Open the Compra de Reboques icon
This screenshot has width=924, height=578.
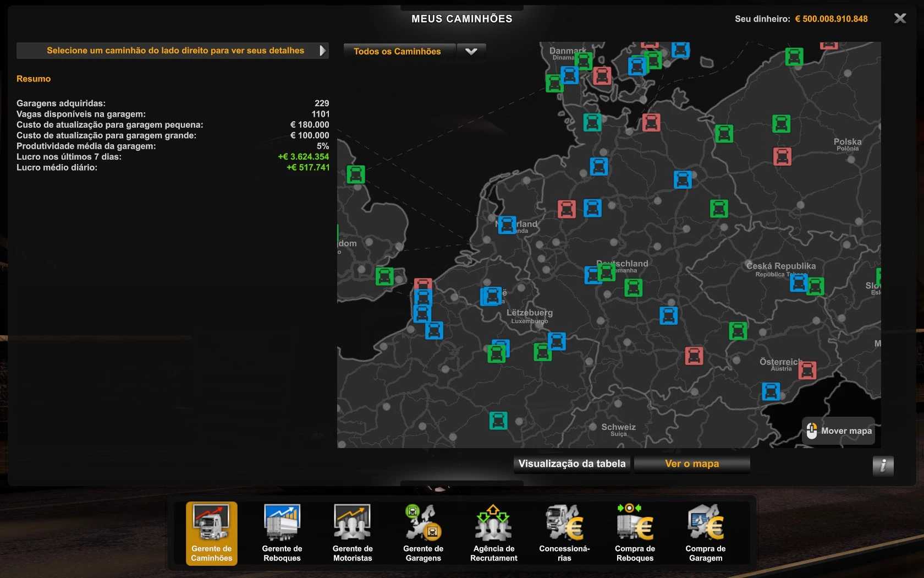635,532
